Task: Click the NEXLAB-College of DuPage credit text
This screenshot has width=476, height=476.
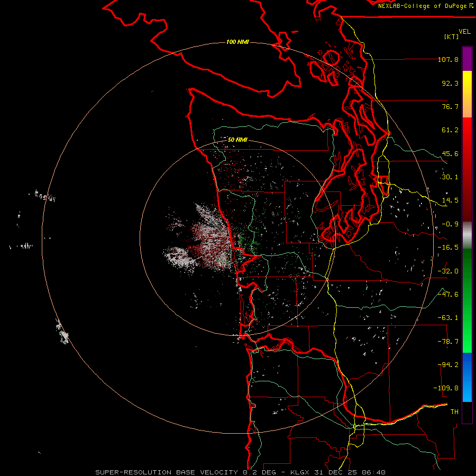Action: click(426, 6)
